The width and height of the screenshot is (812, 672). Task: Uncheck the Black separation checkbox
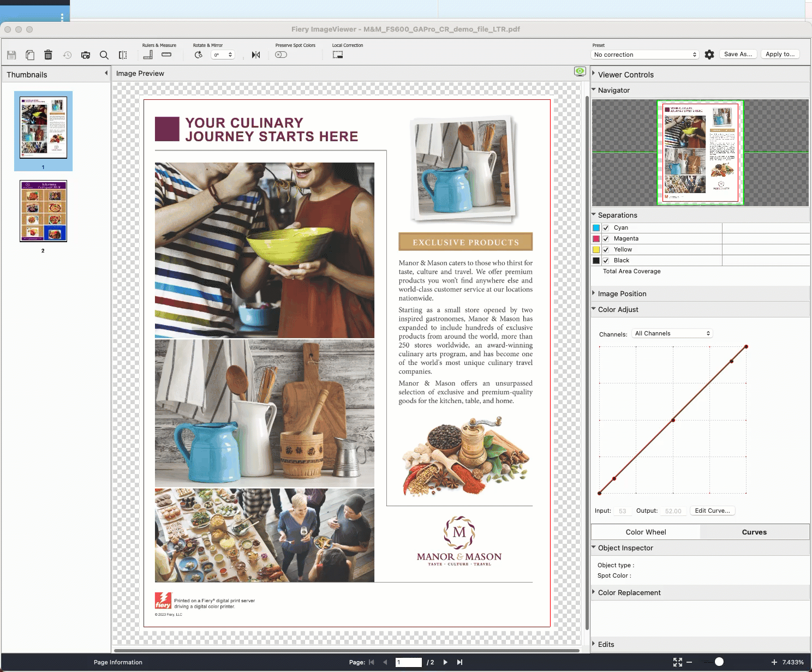click(606, 261)
